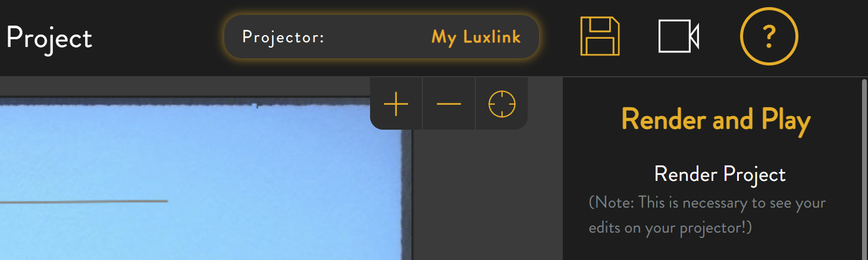Click the note about seeing edits on the projector

coord(707,215)
